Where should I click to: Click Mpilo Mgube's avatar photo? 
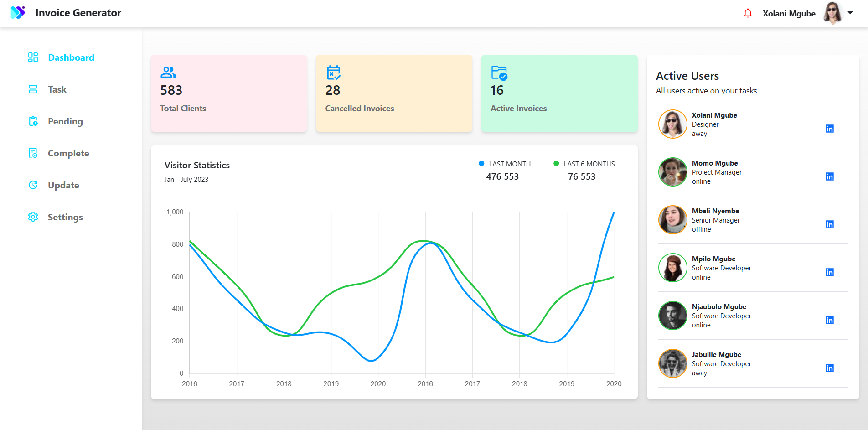(672, 268)
